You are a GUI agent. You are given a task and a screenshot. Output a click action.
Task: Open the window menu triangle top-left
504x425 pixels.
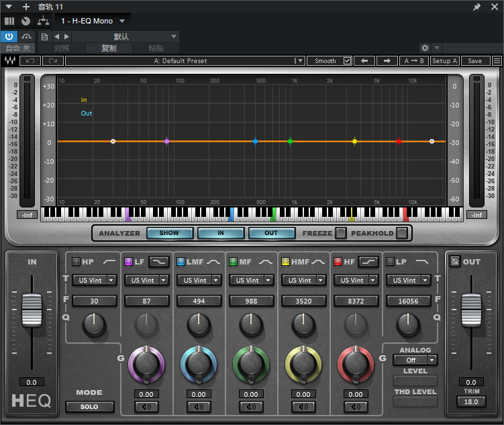[x=9, y=7]
